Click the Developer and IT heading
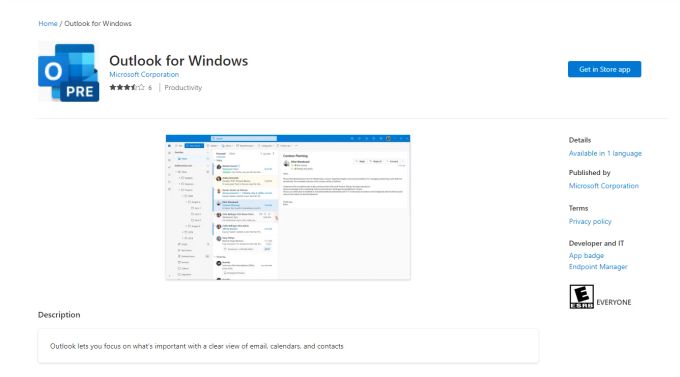This screenshot has height=377, width=680. [x=596, y=243]
